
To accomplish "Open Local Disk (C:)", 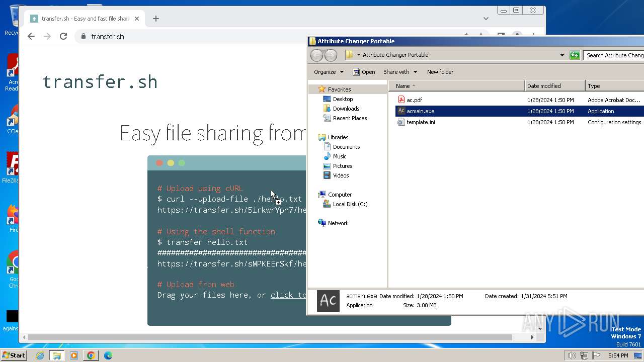I will 350,204.
